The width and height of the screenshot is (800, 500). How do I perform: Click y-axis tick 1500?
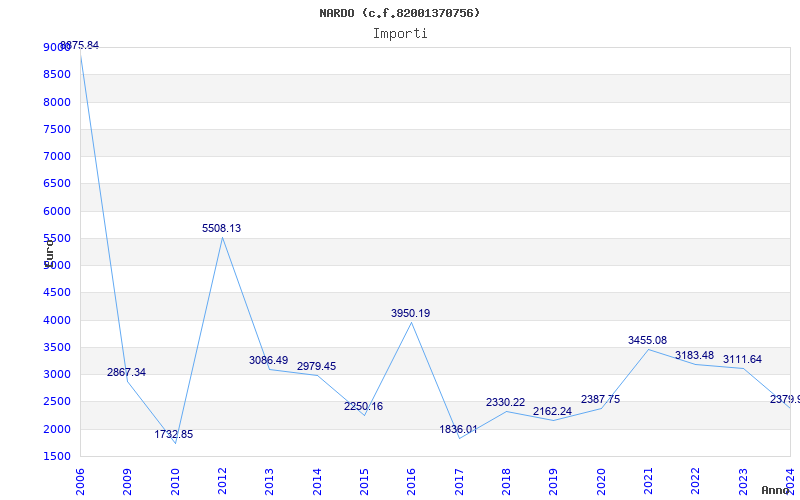57,457
